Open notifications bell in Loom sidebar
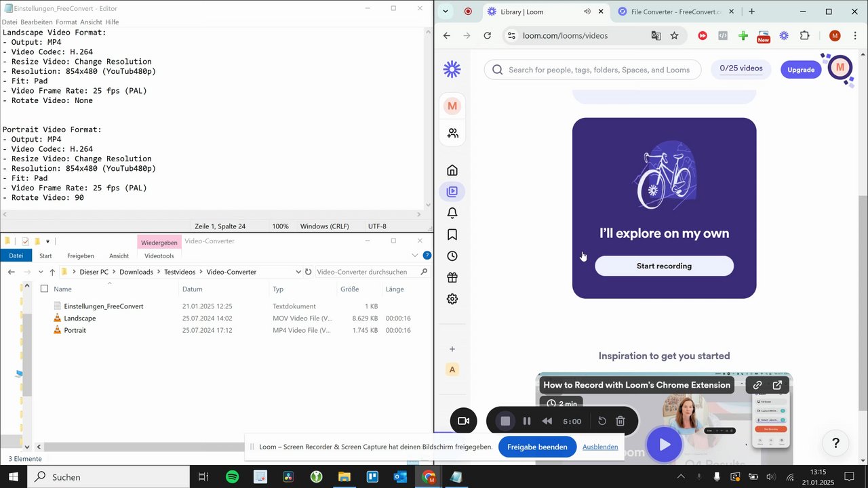Viewport: 868px width, 488px height. tap(452, 213)
